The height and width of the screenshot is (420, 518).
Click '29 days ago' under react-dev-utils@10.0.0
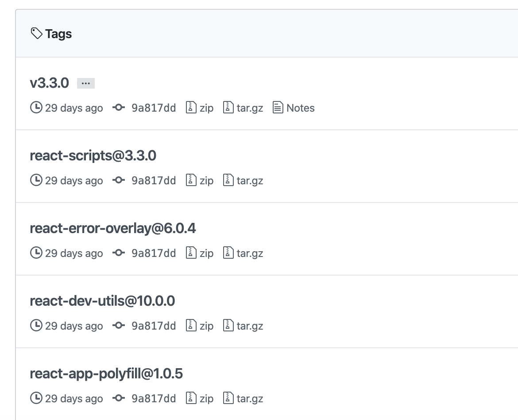pyautogui.click(x=74, y=327)
